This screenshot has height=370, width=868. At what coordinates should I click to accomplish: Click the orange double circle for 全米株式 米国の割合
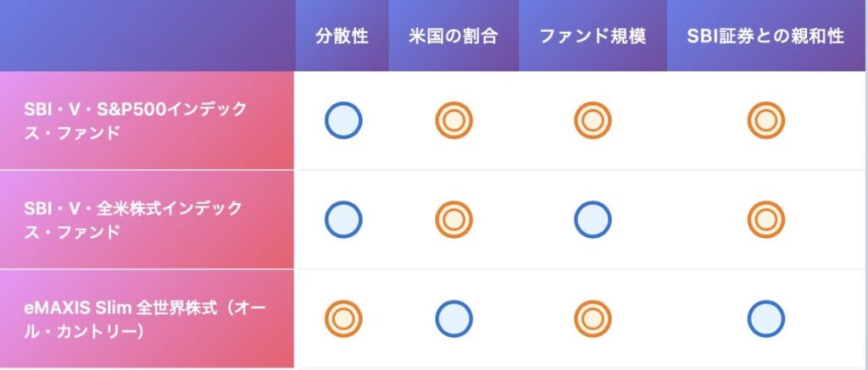click(454, 219)
